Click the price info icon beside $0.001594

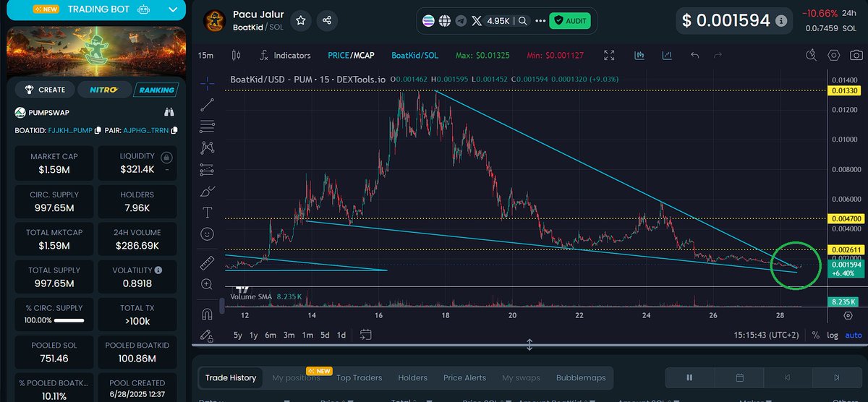780,21
